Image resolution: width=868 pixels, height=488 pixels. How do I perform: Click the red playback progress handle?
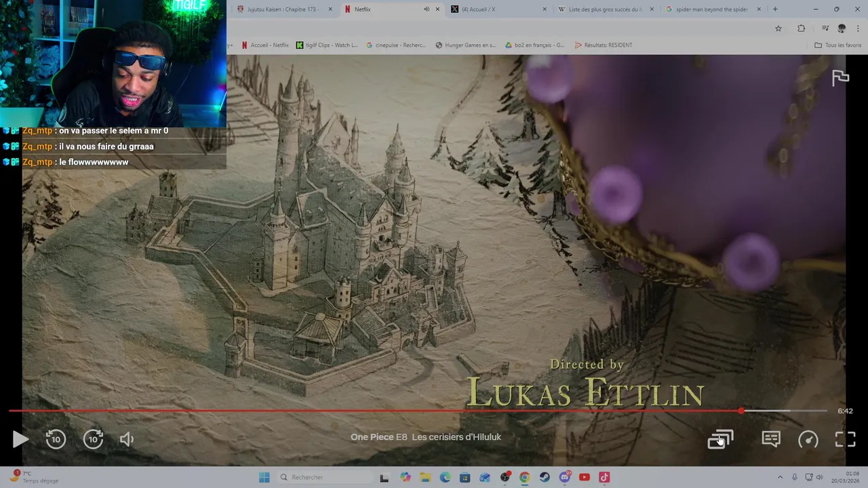click(741, 411)
